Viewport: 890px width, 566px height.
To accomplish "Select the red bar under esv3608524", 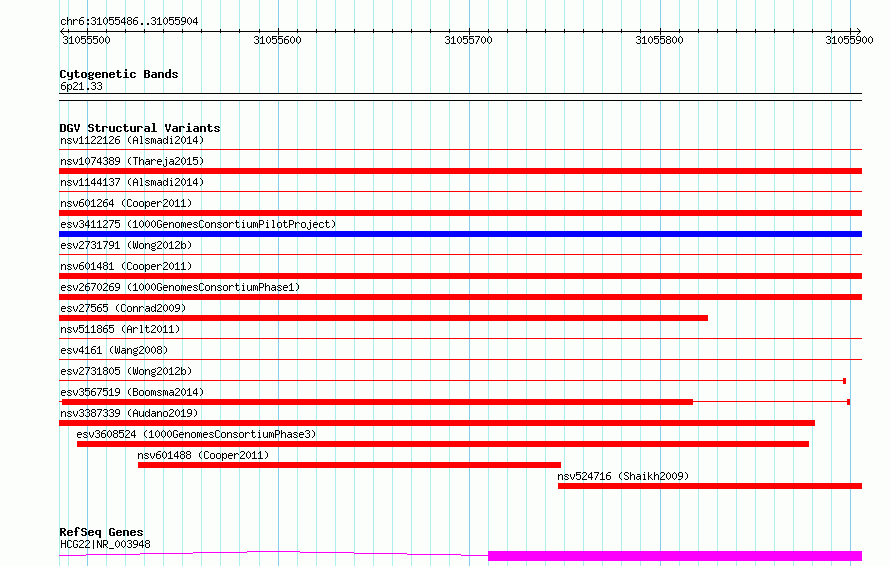I will tap(443, 444).
